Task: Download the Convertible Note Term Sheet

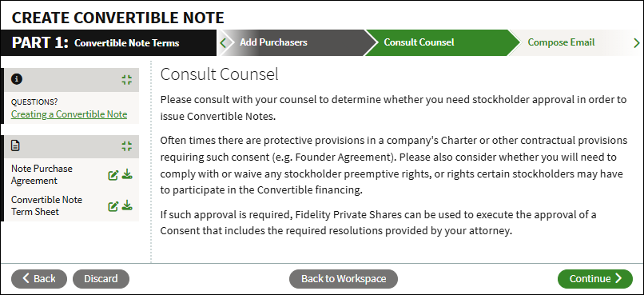Action: 127,205
